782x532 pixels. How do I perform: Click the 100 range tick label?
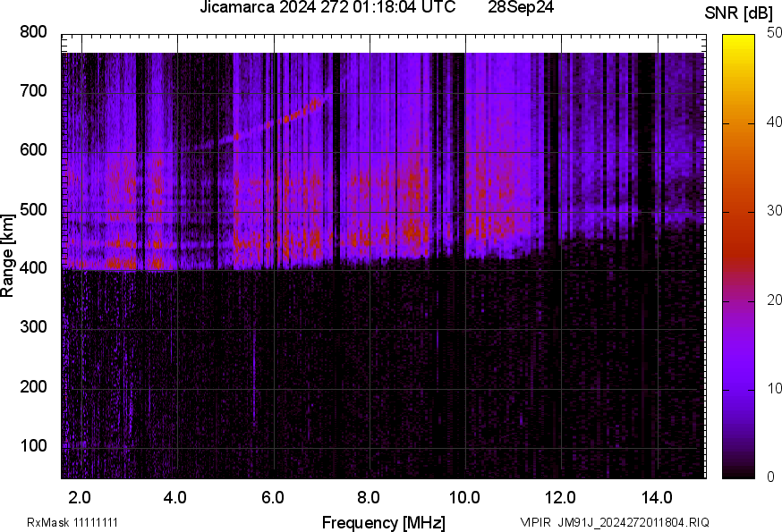click(33, 445)
